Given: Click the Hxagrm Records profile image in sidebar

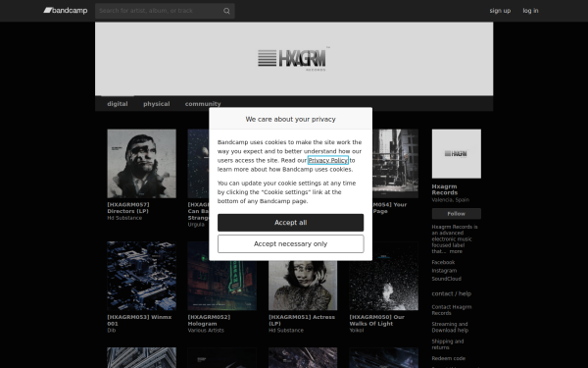Looking at the screenshot, I should [457, 154].
